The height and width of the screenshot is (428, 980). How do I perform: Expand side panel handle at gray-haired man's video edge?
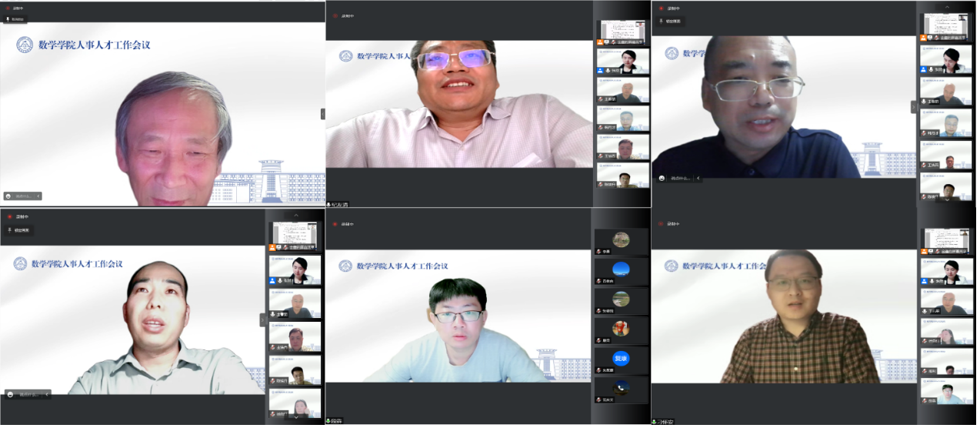click(322, 114)
